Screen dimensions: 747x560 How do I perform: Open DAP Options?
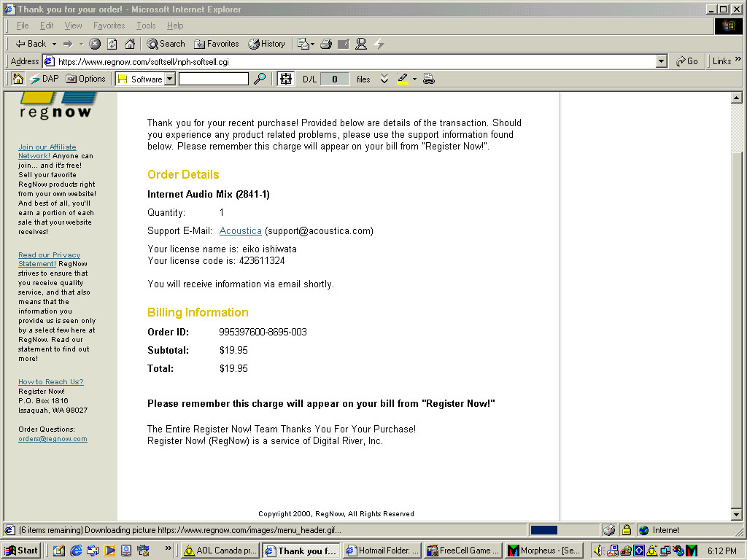pos(86,79)
